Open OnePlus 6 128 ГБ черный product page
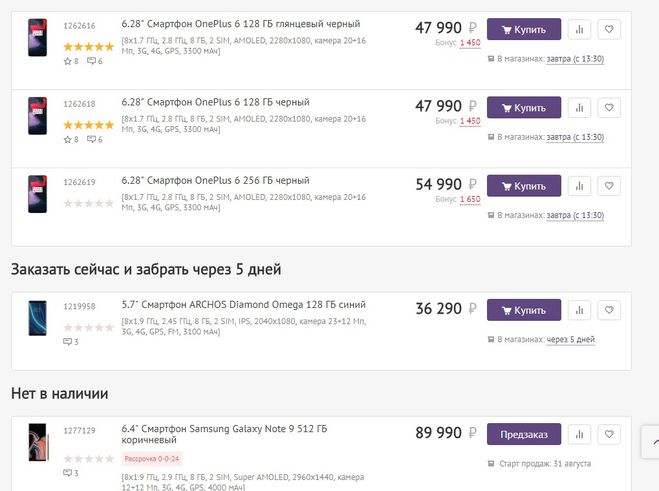The width and height of the screenshot is (659, 491). click(215, 102)
